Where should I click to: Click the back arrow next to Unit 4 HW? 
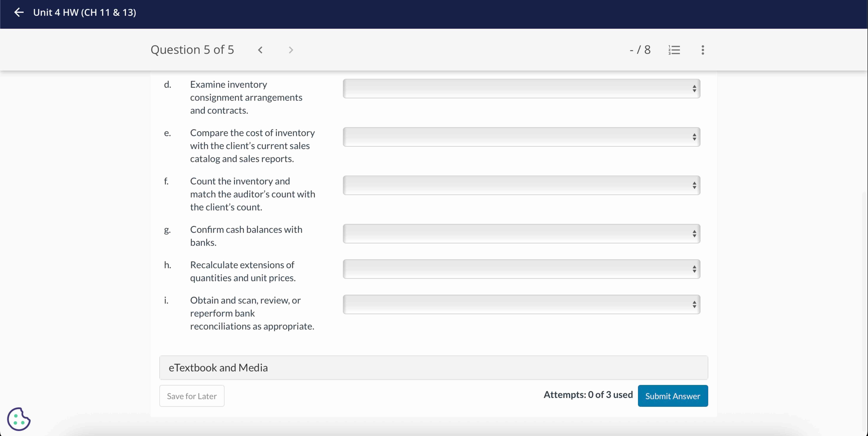tap(19, 12)
